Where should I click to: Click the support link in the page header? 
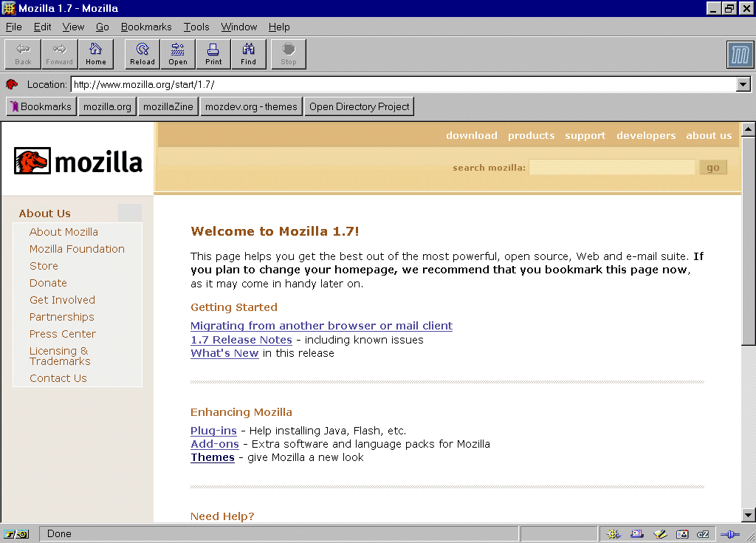tap(585, 136)
